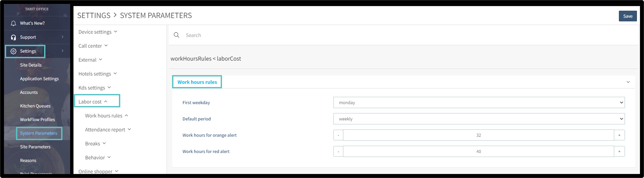Open System Parameters in sidebar
The width and height of the screenshot is (644, 178).
coord(38,133)
